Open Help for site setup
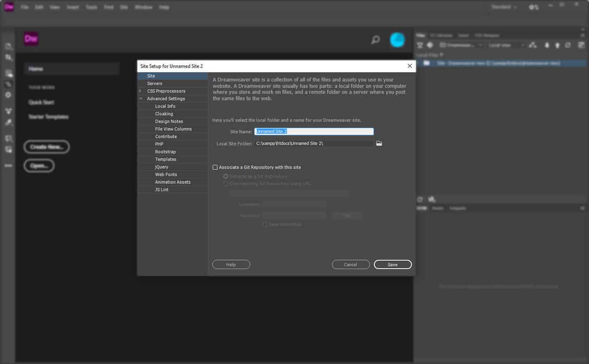The width and height of the screenshot is (589, 364). tap(231, 264)
